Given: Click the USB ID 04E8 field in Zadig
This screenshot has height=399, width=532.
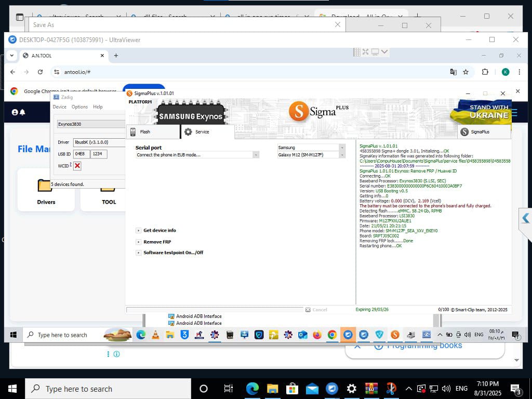Looking at the screenshot, I should 82,154.
